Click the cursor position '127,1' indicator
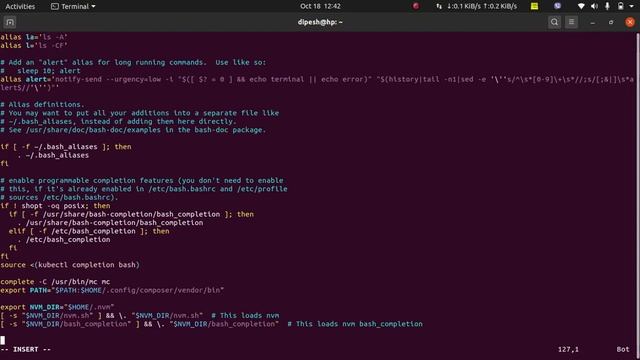This screenshot has width=640, height=360. [x=568, y=349]
